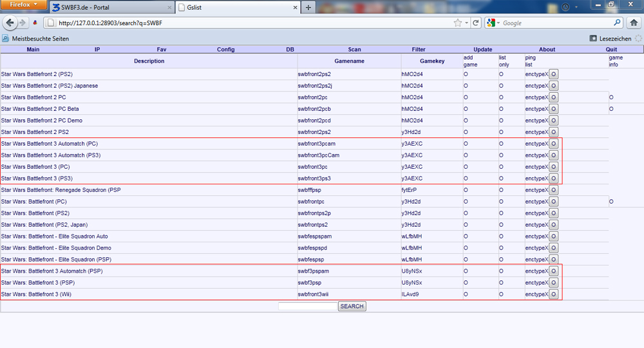Open the Main menu item
644x348 pixels.
pyautogui.click(x=33, y=50)
